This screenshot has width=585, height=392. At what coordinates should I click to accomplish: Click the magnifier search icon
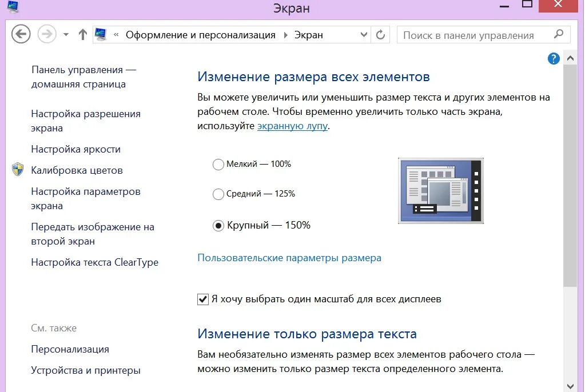[559, 34]
